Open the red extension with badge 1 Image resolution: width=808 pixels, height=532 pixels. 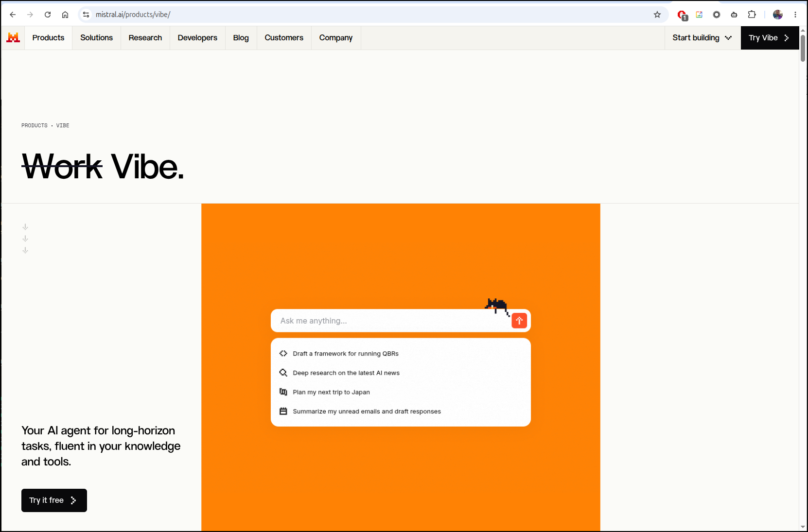click(682, 15)
